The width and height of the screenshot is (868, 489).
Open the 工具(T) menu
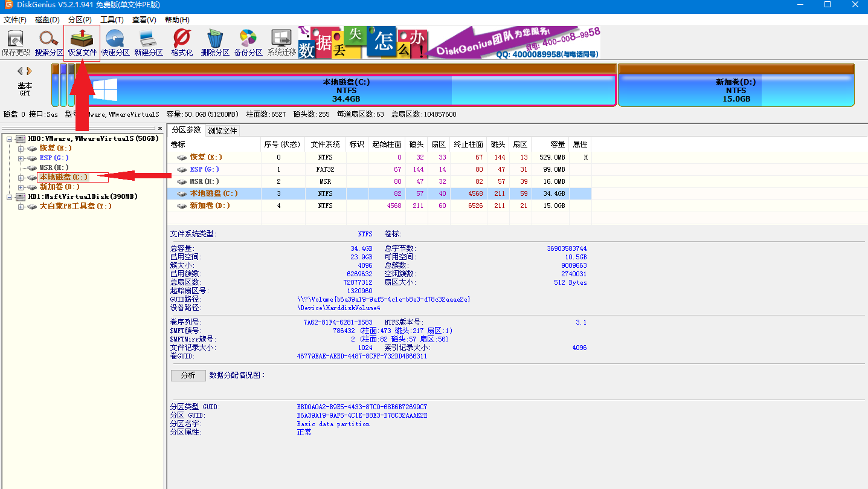[x=112, y=20]
